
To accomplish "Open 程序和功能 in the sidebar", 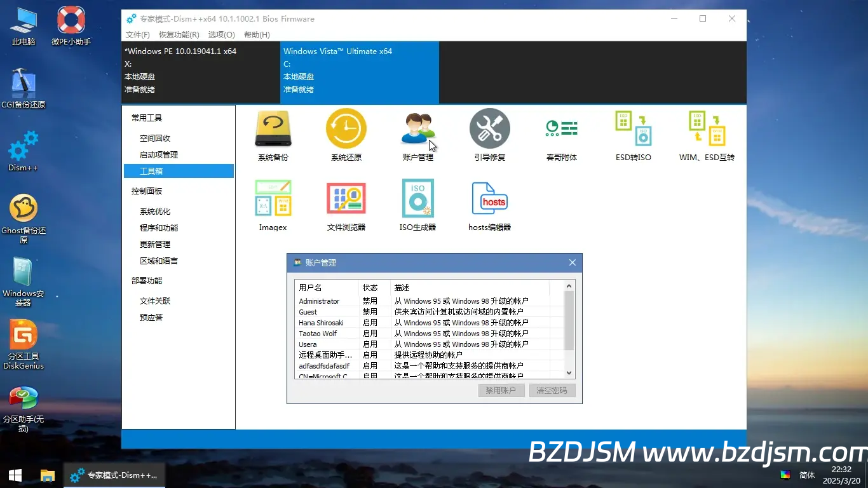I will (x=159, y=228).
